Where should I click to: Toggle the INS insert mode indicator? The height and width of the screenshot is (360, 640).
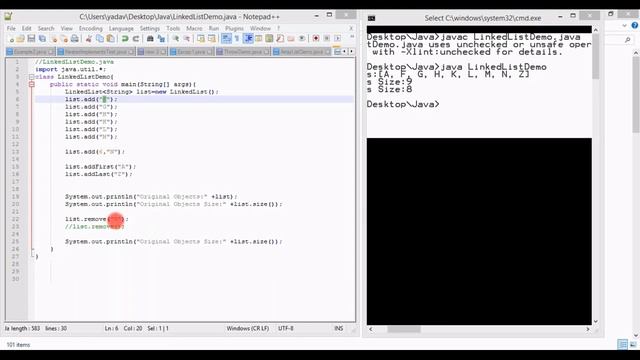click(339, 328)
